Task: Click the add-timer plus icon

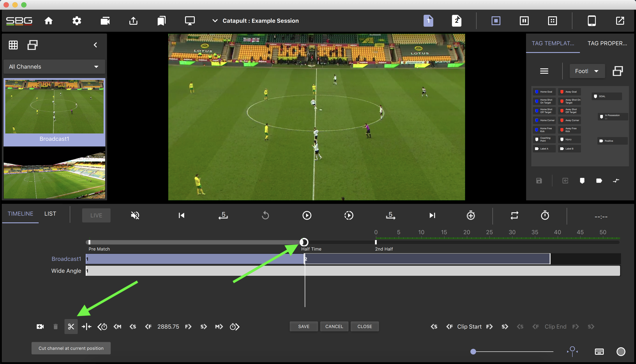Action: click(471, 215)
